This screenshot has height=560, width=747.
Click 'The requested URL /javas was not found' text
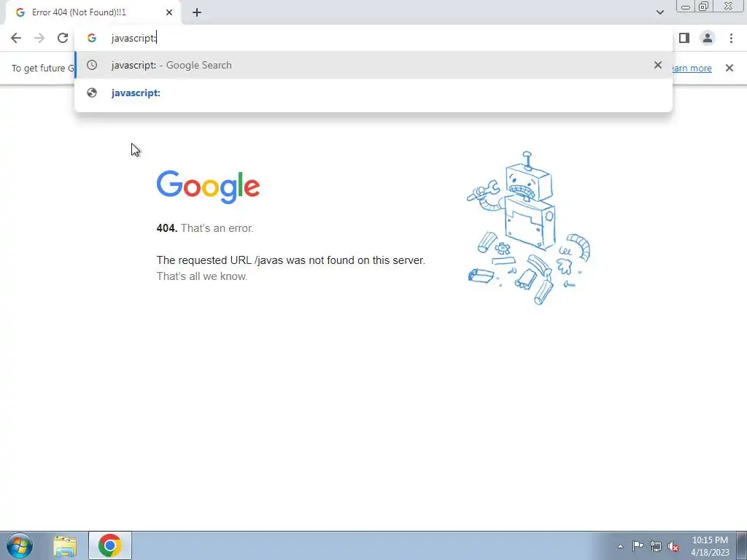tap(290, 260)
